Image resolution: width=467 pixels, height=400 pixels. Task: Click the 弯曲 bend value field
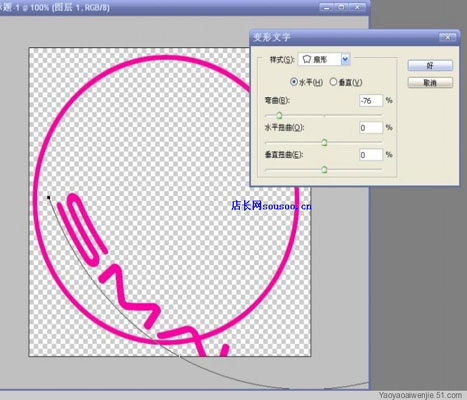[371, 101]
